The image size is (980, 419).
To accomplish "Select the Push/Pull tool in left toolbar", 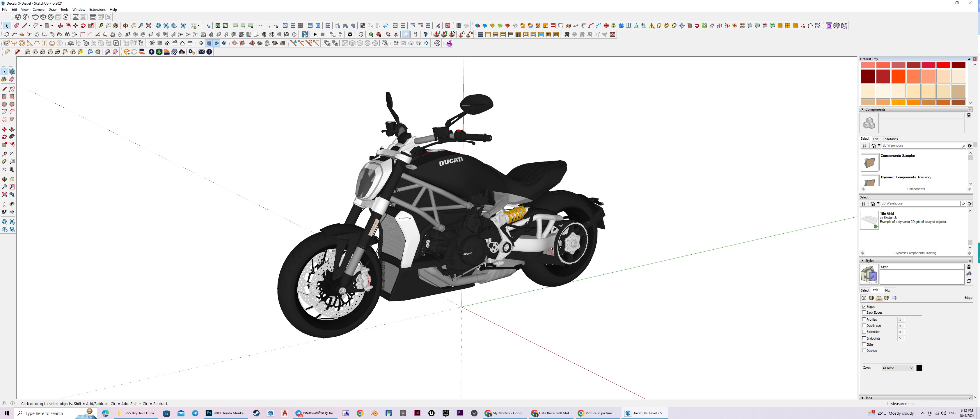I will pos(12,129).
